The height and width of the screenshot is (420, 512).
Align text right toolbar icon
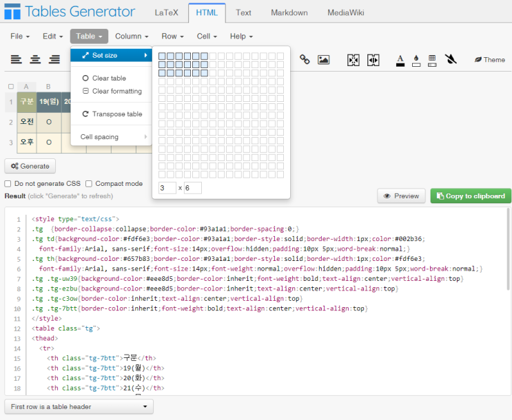[x=54, y=59]
